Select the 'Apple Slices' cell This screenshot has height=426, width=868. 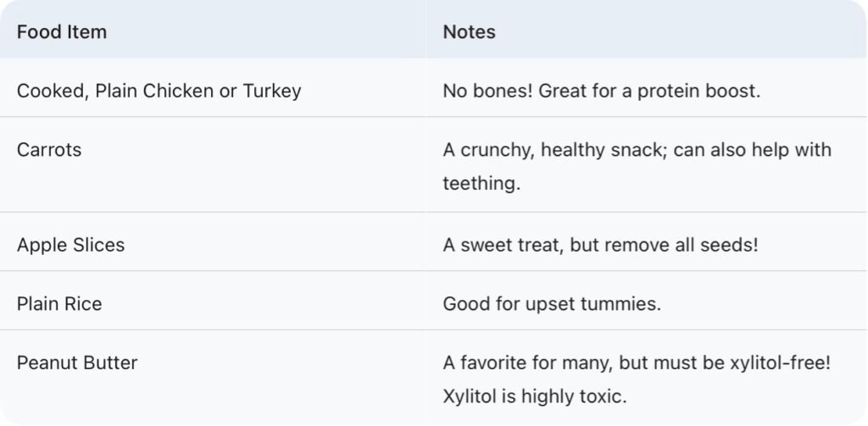click(x=70, y=245)
